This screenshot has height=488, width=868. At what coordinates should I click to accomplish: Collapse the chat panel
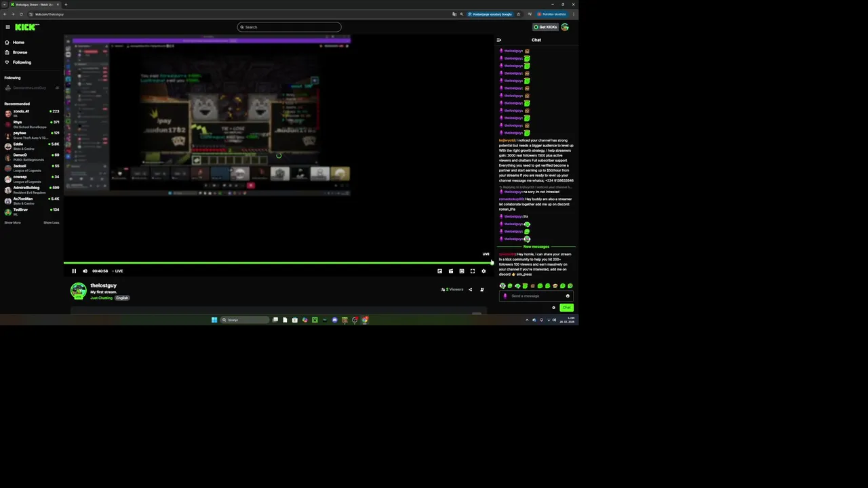click(499, 40)
